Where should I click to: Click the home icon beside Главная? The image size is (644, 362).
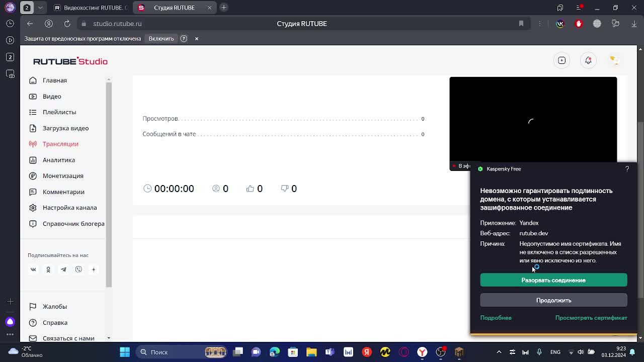click(x=33, y=80)
